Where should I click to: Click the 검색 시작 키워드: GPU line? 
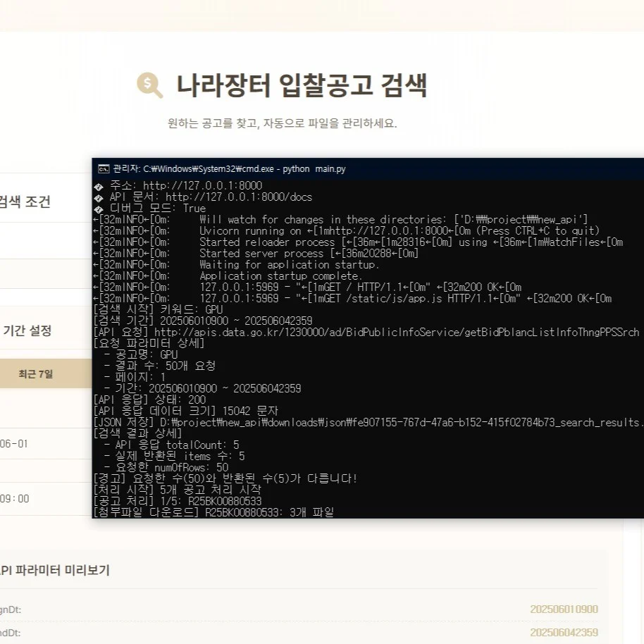pyautogui.click(x=158, y=310)
